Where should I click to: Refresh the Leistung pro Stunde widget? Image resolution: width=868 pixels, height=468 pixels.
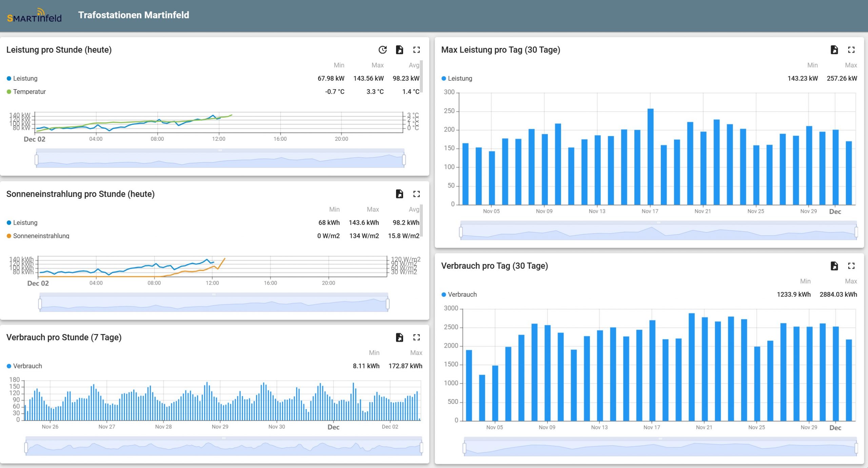pyautogui.click(x=382, y=50)
